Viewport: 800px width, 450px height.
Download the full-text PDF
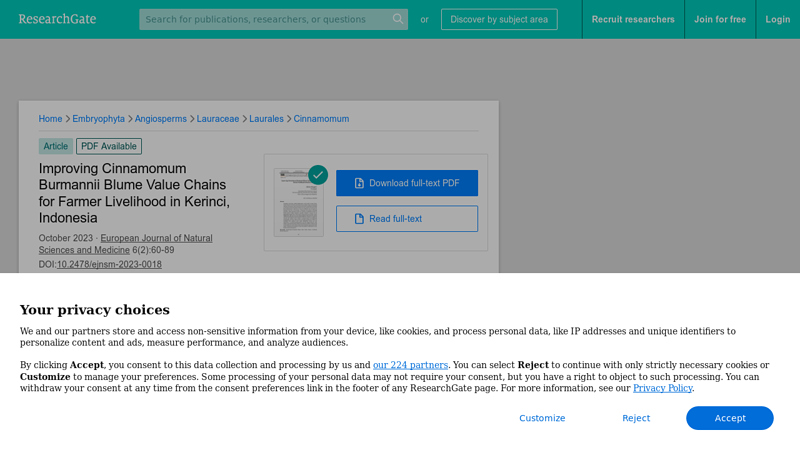407,183
